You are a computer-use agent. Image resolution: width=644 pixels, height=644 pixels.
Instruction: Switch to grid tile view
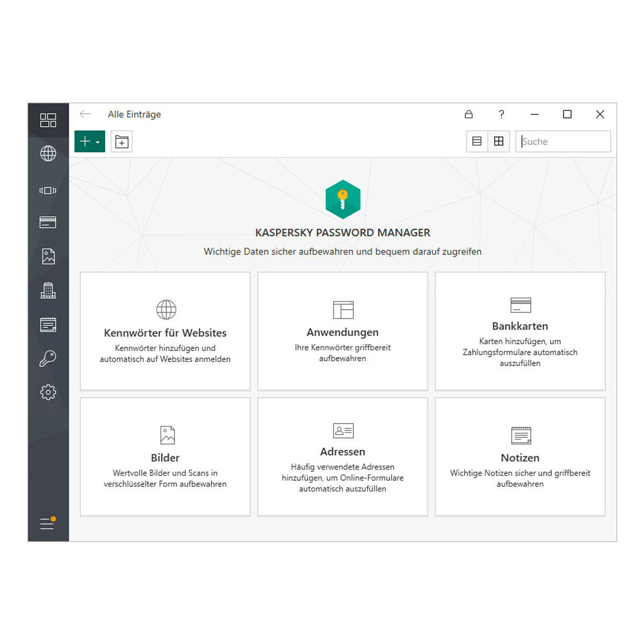click(x=499, y=142)
